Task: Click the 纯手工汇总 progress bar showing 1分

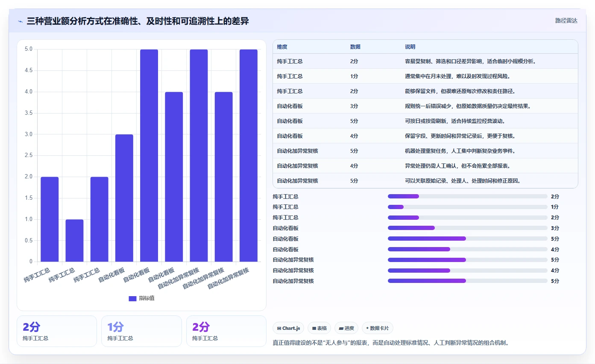Action: [468, 207]
